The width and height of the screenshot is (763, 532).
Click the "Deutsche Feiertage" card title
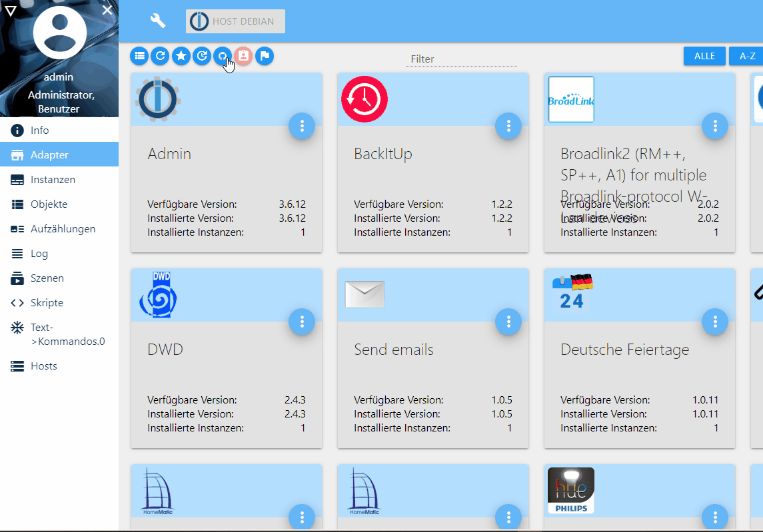pos(625,349)
